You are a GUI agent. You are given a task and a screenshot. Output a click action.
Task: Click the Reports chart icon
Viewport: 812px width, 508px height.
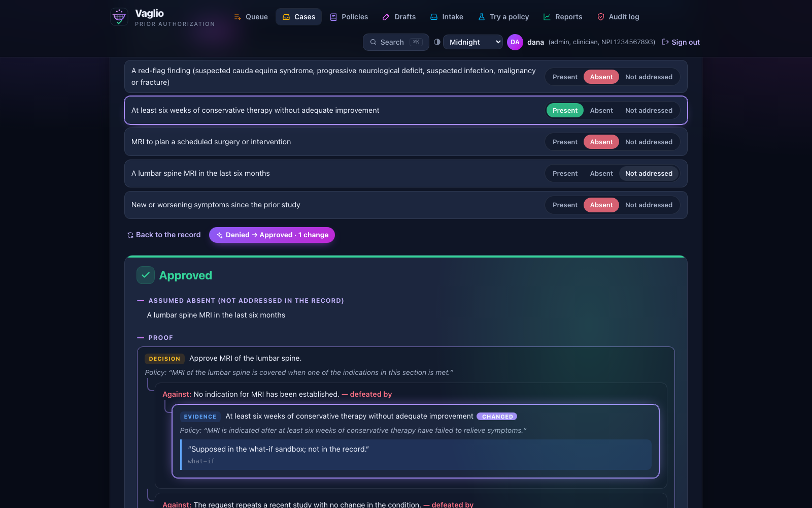pyautogui.click(x=547, y=17)
